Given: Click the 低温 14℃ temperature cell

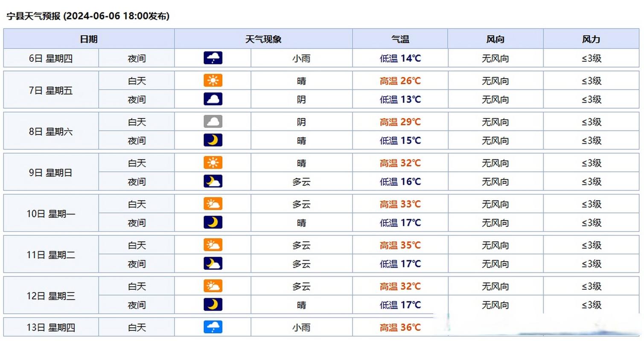Looking at the screenshot, I should coord(400,58).
